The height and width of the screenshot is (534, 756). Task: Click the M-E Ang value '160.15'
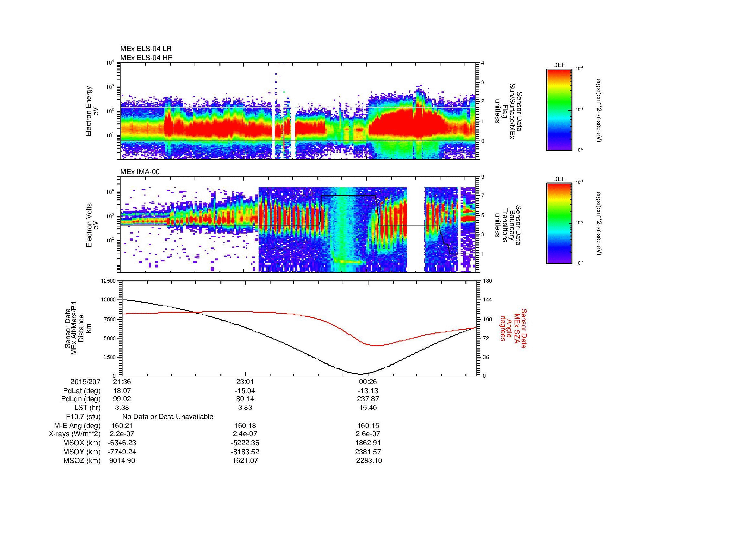coord(368,426)
